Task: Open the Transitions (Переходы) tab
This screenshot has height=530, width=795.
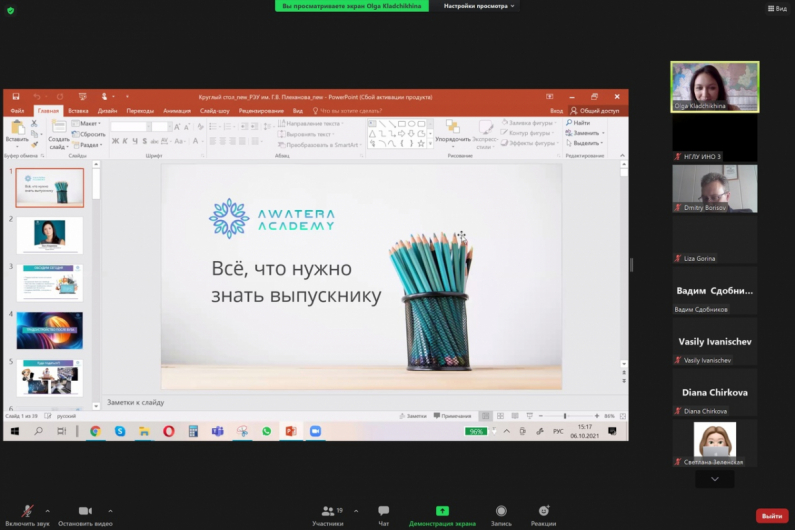Action: tap(140, 111)
